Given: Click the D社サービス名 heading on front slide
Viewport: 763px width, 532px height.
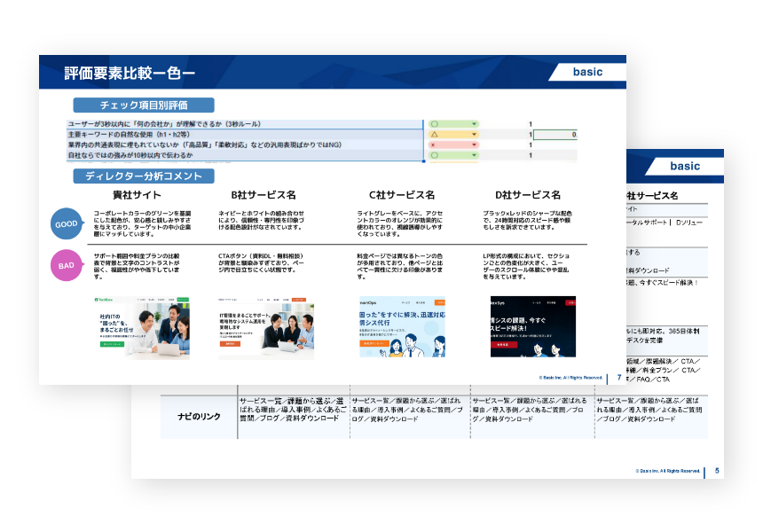Looking at the screenshot, I should pyautogui.click(x=528, y=195).
